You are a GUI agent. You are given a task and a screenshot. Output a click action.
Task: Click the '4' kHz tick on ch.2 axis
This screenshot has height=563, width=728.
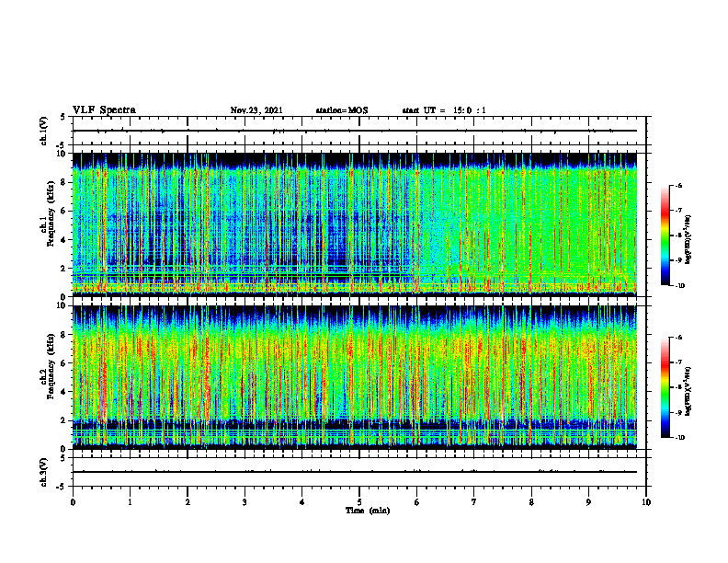(64, 392)
